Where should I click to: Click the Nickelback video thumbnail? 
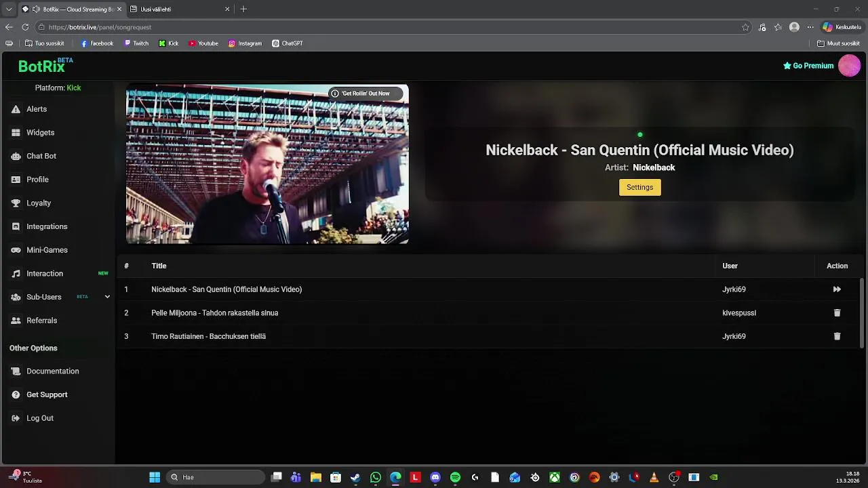point(267,164)
